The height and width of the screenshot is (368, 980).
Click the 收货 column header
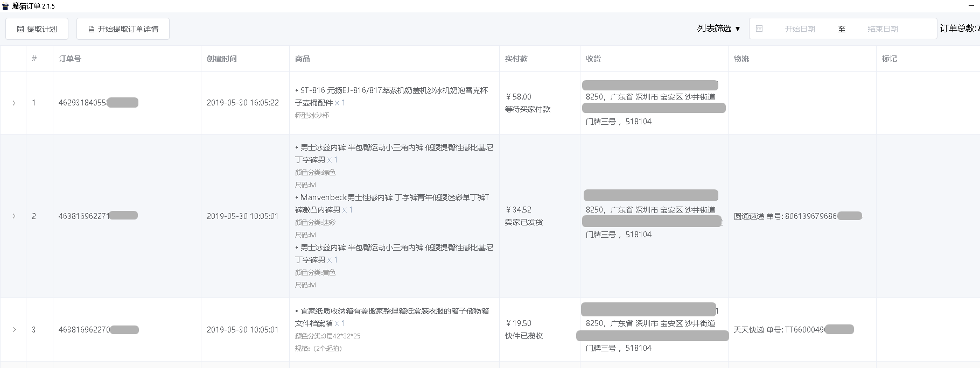coord(593,59)
